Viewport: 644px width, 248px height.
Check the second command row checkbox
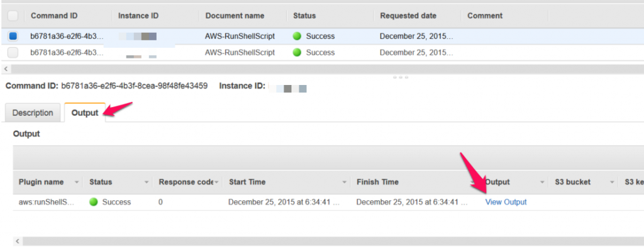click(13, 53)
